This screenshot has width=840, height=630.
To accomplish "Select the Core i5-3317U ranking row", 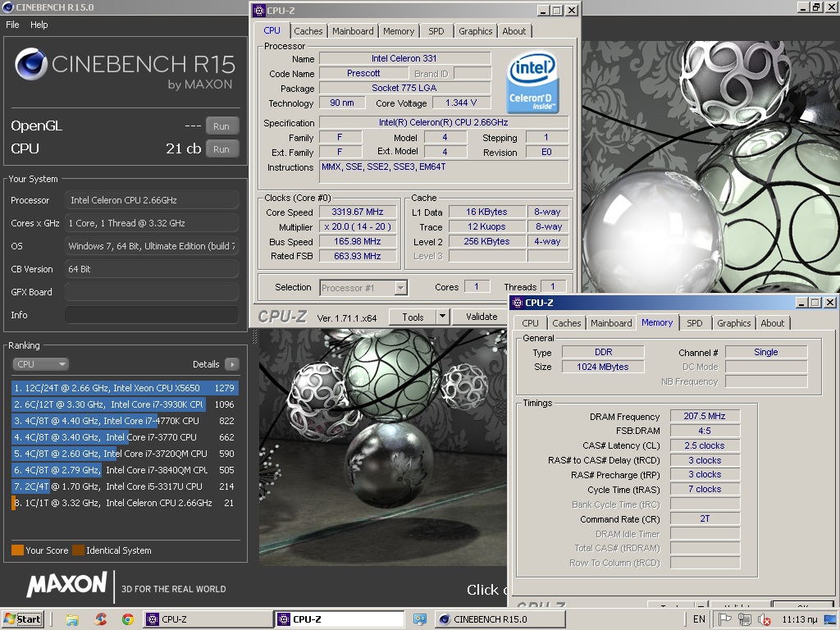I will pos(125,486).
